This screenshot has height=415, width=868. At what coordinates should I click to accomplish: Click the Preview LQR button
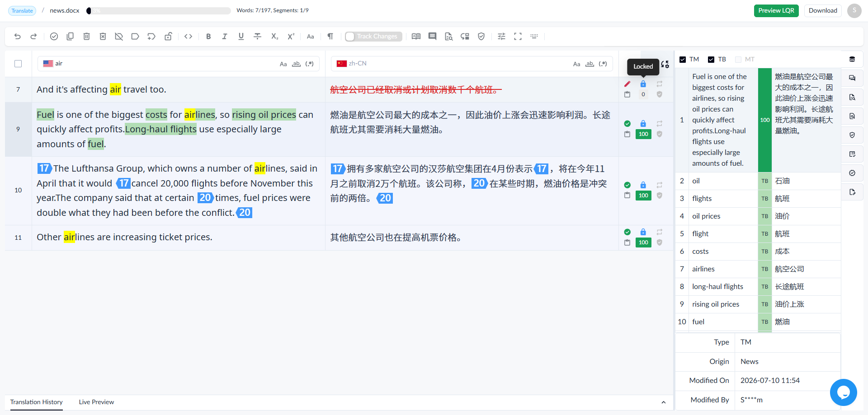click(x=776, y=11)
